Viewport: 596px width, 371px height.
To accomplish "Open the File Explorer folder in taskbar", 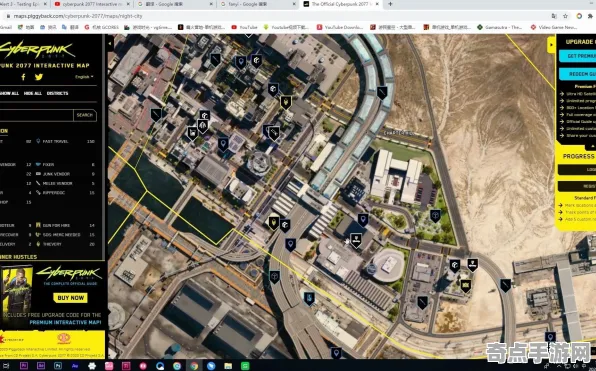I will (x=228, y=366).
